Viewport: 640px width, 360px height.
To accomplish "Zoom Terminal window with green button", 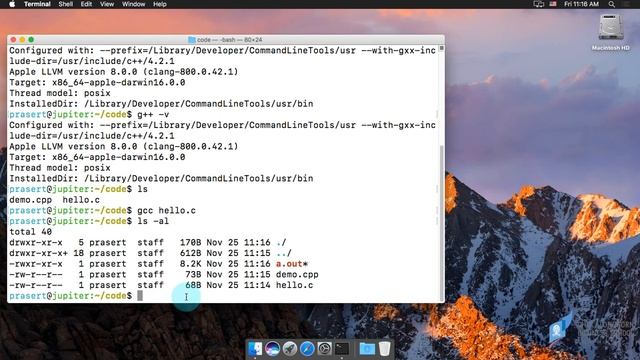I will (x=31, y=40).
